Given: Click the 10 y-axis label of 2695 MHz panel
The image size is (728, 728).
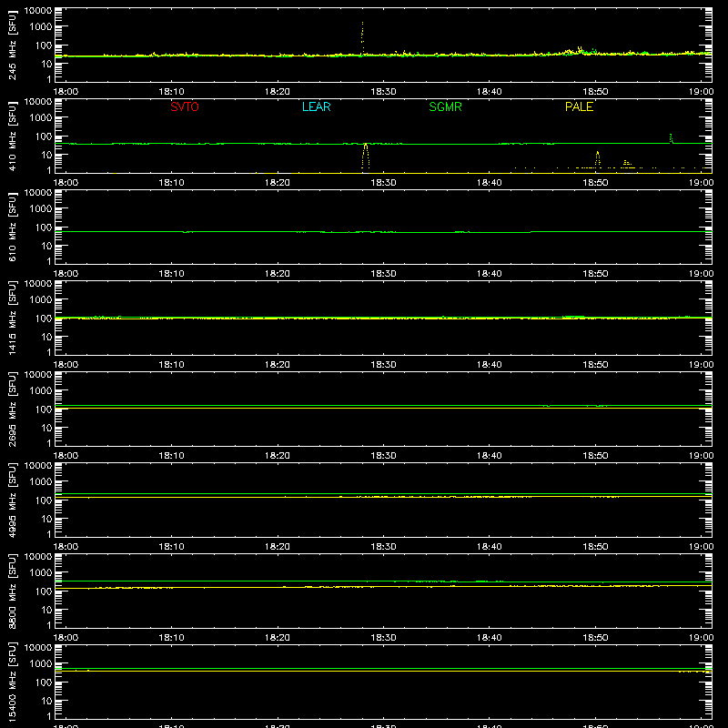Looking at the screenshot, I should pos(46,428).
